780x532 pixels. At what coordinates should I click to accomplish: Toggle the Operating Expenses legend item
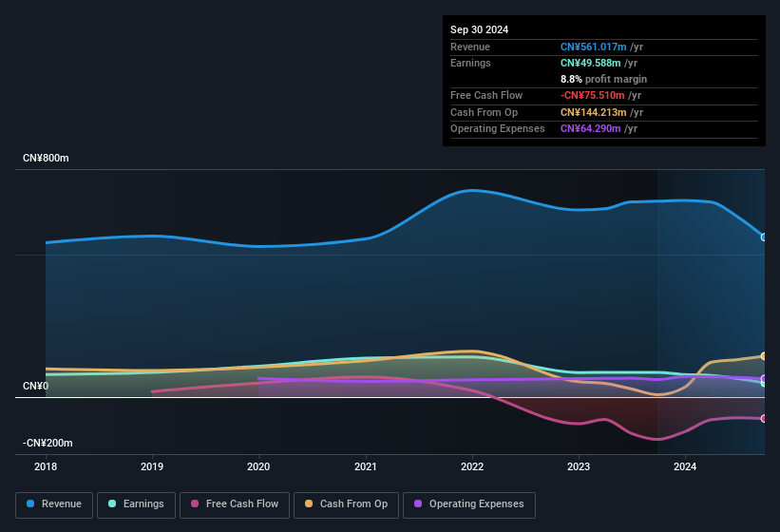pyautogui.click(x=468, y=504)
